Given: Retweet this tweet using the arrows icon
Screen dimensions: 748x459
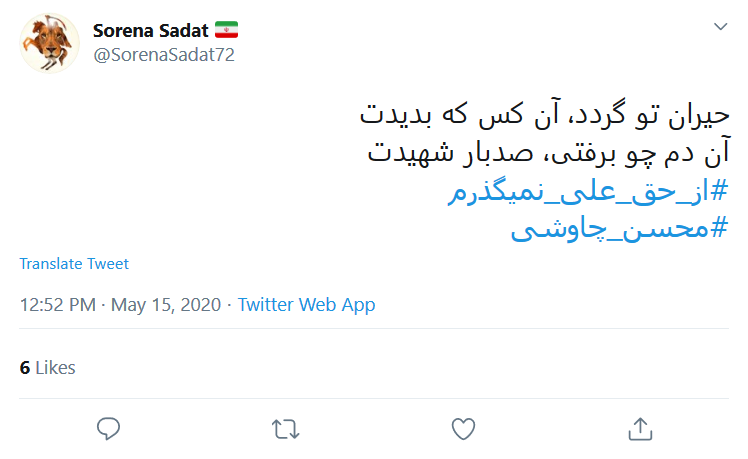Looking at the screenshot, I should click(285, 429).
